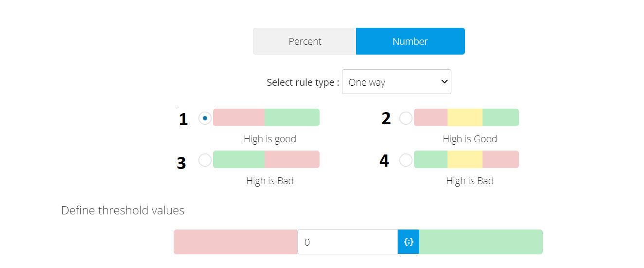The width and height of the screenshot is (644, 268).
Task: Click the red-yellow-green bar of option 2
Action: coord(466,117)
